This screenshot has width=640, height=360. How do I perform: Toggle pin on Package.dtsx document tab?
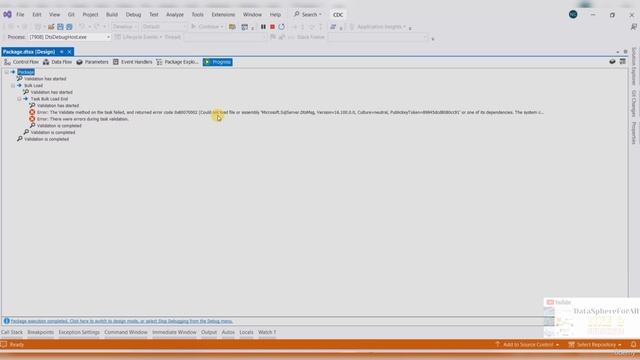(x=62, y=52)
